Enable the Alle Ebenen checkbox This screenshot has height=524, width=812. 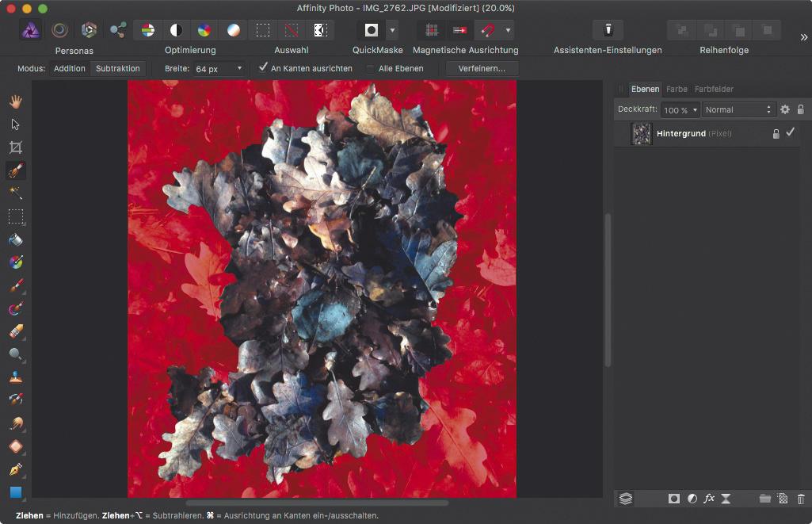pyautogui.click(x=370, y=68)
